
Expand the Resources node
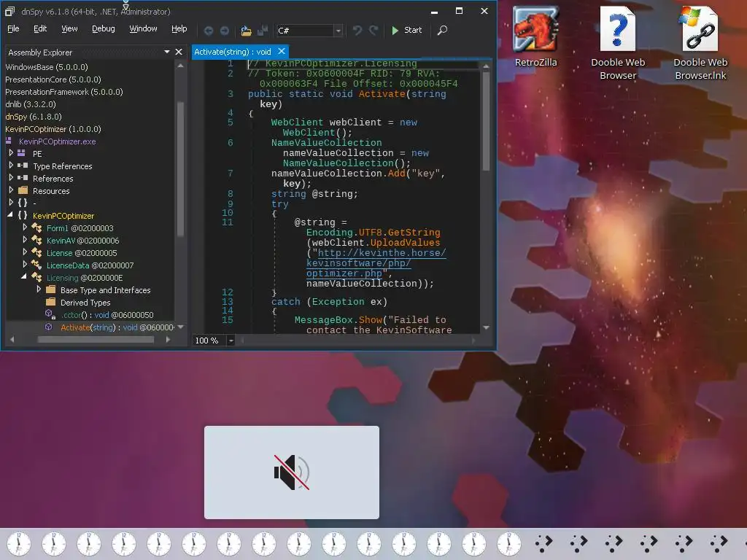[x=11, y=190]
